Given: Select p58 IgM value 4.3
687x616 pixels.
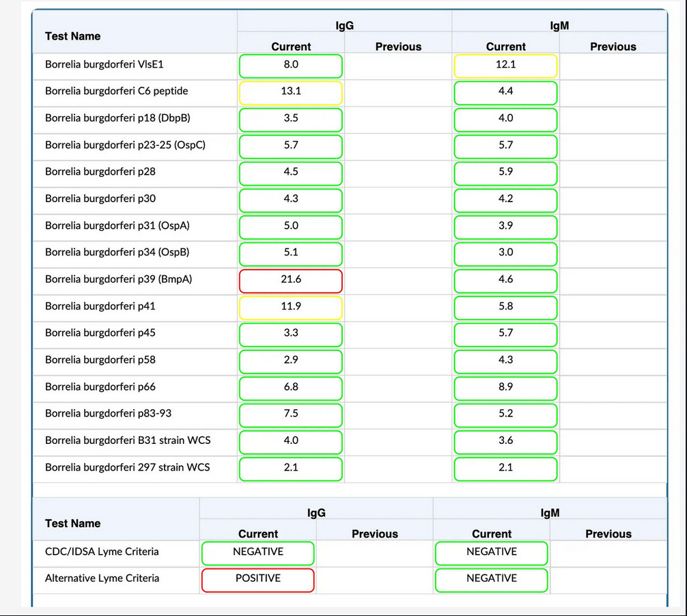Looking at the screenshot, I should coord(505,362).
